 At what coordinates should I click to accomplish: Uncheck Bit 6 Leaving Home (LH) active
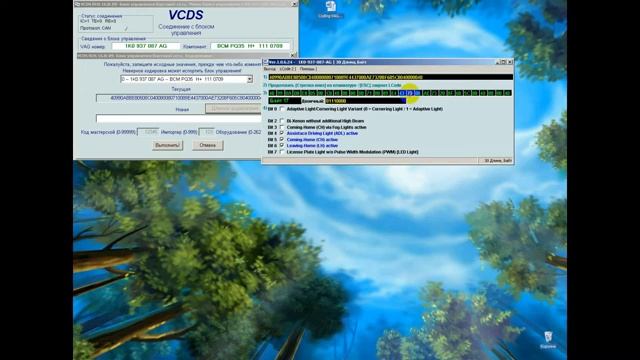tap(282, 145)
